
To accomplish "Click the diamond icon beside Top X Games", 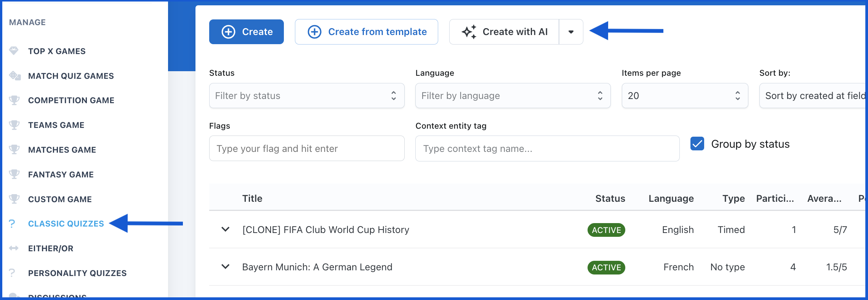I will pyautogui.click(x=14, y=51).
